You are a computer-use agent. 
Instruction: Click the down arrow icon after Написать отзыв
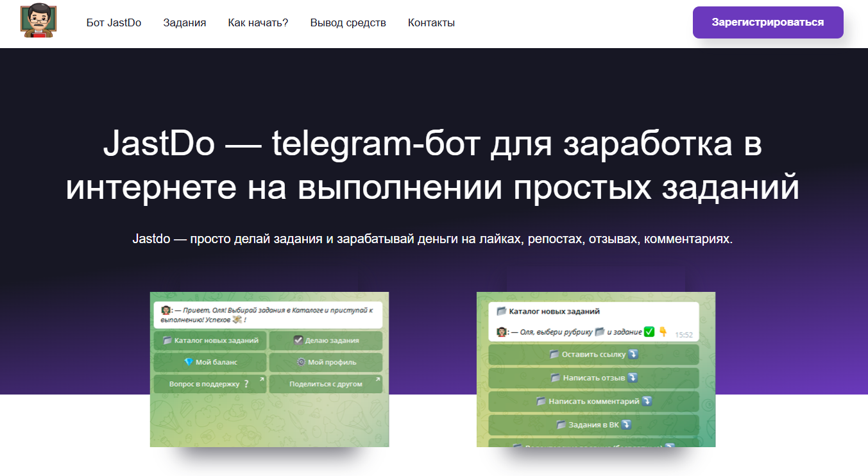[x=633, y=378]
